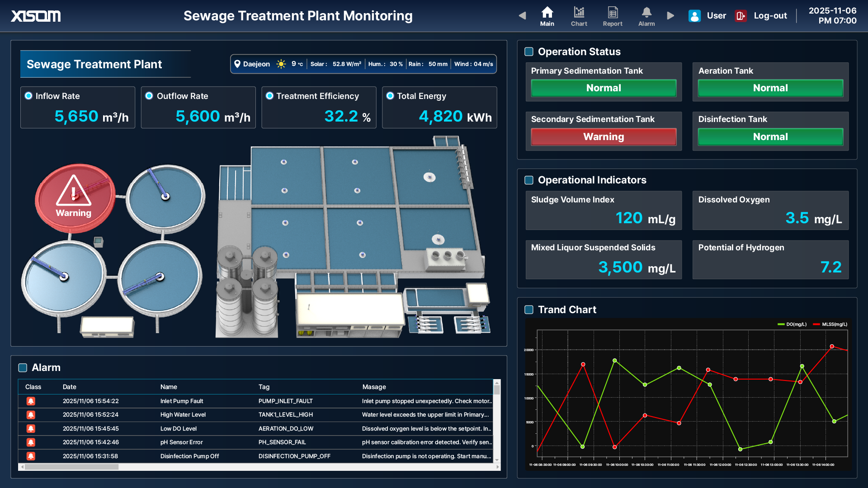Screen dimensions: 868x488
Task: Click the Daejeon location pin icon
Action: click(x=237, y=64)
